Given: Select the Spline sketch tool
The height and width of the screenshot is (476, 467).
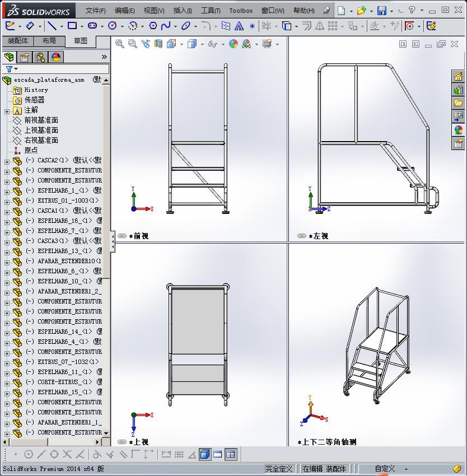Looking at the screenshot, I should point(166,26).
